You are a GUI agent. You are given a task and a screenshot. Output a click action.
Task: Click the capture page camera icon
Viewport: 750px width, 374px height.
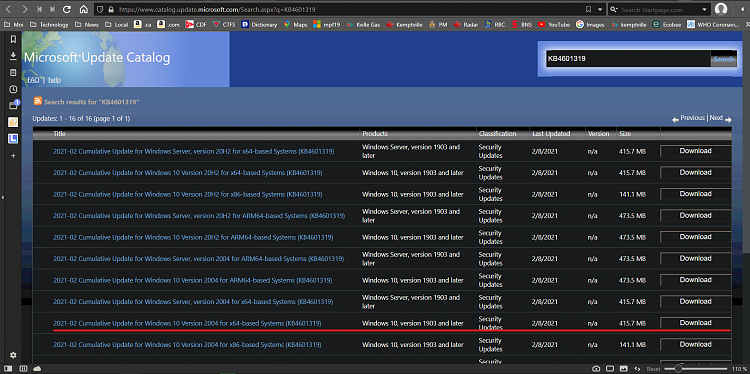(x=596, y=369)
